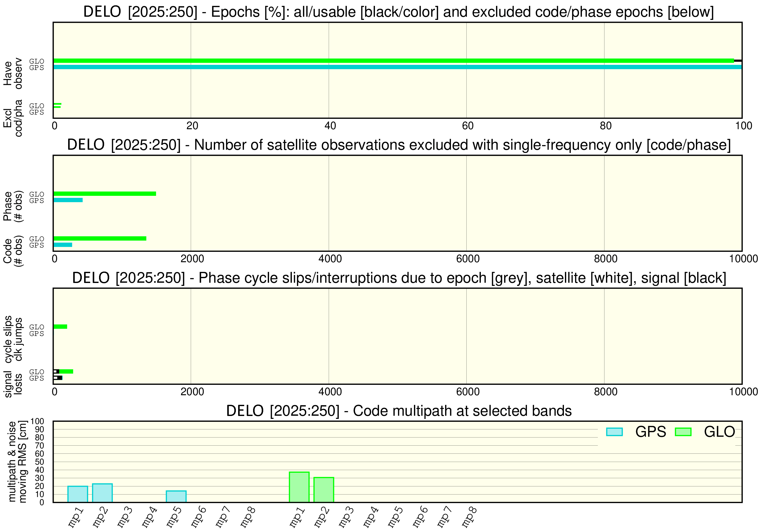Click the cyan GPS Phase observations bar

pos(68,200)
